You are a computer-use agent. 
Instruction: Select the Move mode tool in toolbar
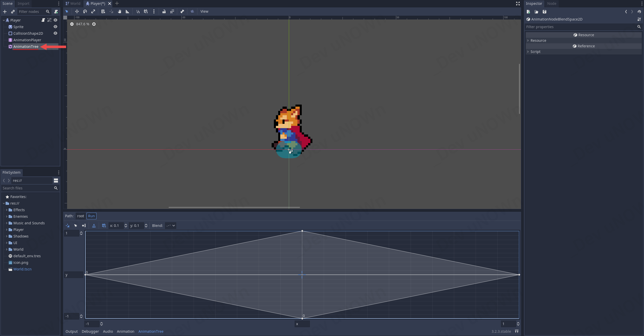77,11
